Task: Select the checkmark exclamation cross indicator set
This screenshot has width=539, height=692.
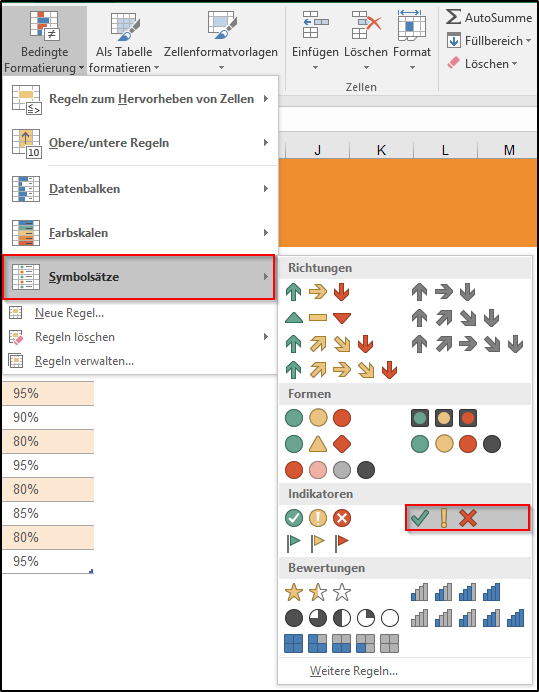Action: pyautogui.click(x=467, y=518)
